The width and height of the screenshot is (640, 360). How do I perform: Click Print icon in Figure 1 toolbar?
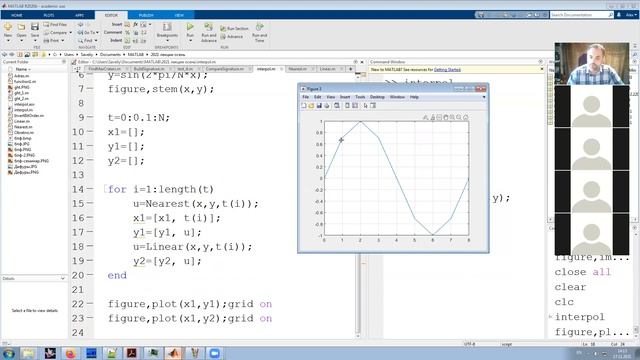(327, 106)
